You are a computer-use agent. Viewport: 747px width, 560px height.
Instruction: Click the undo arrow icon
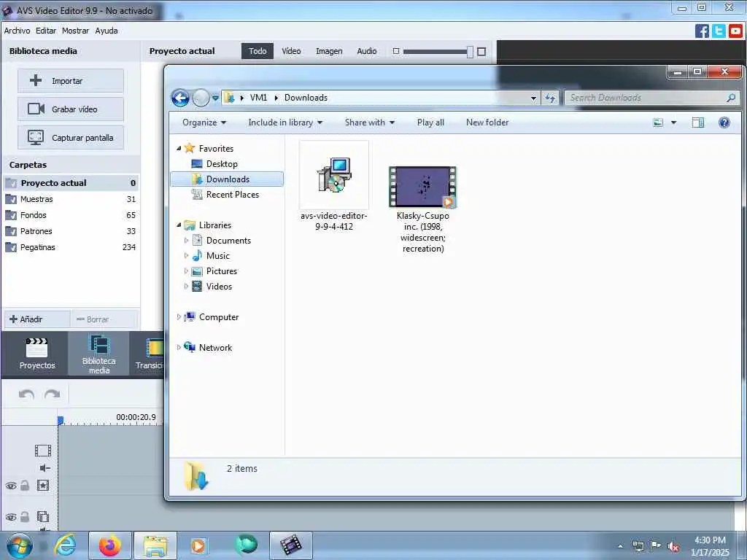[26, 394]
